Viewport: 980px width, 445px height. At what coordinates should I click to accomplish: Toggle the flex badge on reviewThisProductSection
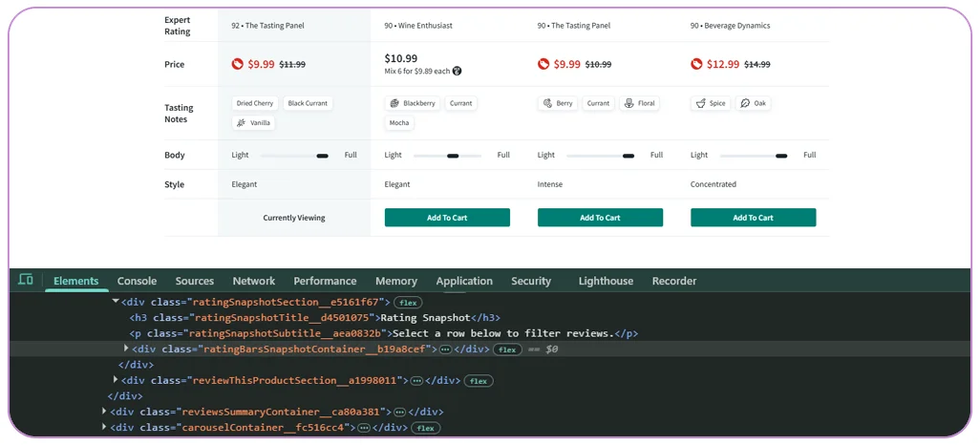(x=479, y=381)
